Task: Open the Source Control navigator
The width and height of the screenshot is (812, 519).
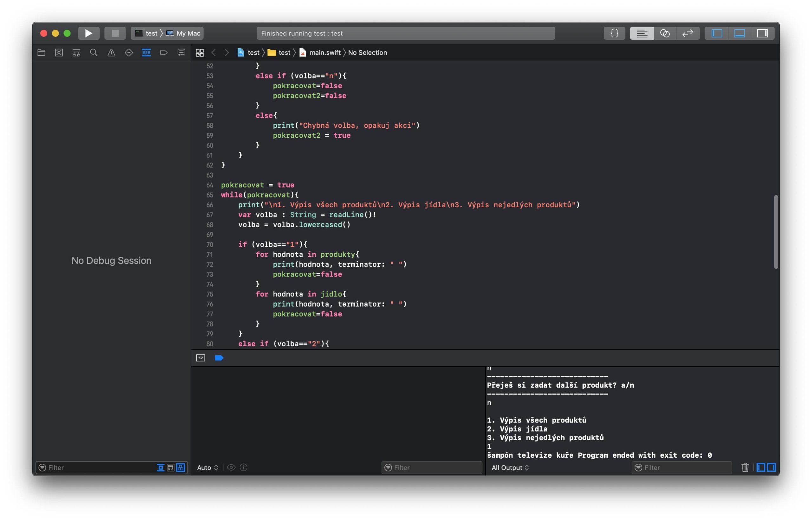Action: pyautogui.click(x=59, y=52)
